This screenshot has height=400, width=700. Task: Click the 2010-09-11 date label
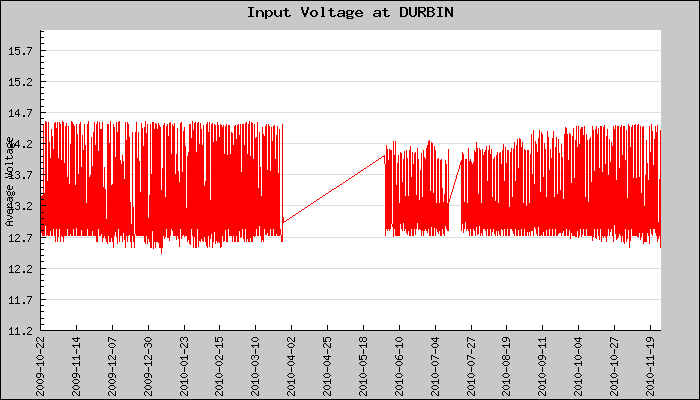point(542,367)
